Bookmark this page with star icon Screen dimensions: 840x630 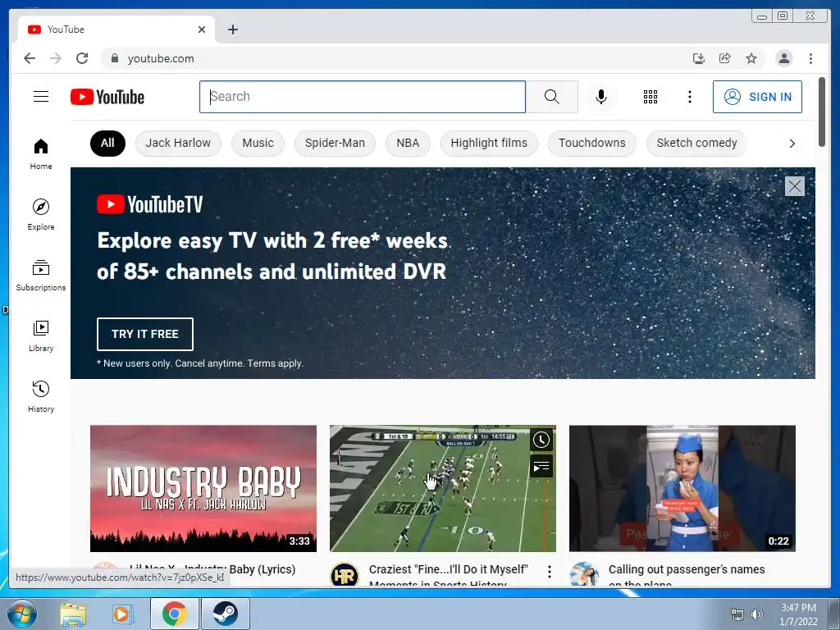(x=751, y=58)
